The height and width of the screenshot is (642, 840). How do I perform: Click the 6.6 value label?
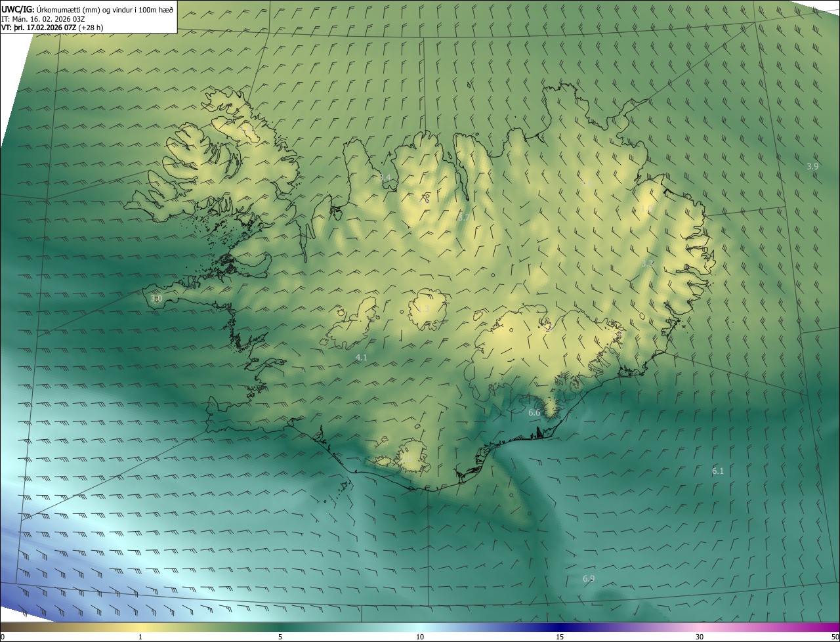[x=534, y=413]
